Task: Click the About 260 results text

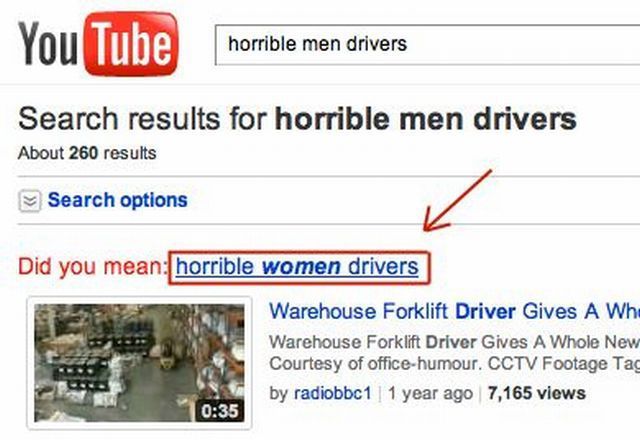Action: pyautogui.click(x=87, y=153)
